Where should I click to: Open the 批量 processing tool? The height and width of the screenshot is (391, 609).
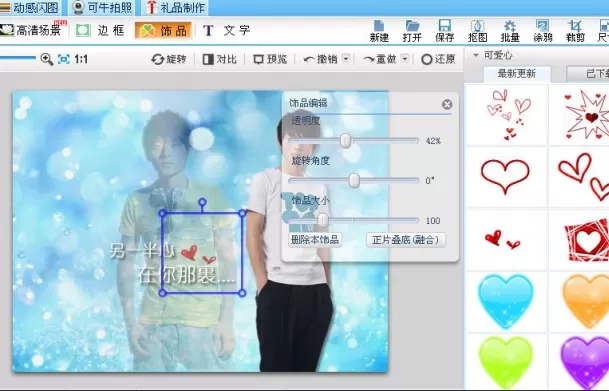[x=510, y=31]
